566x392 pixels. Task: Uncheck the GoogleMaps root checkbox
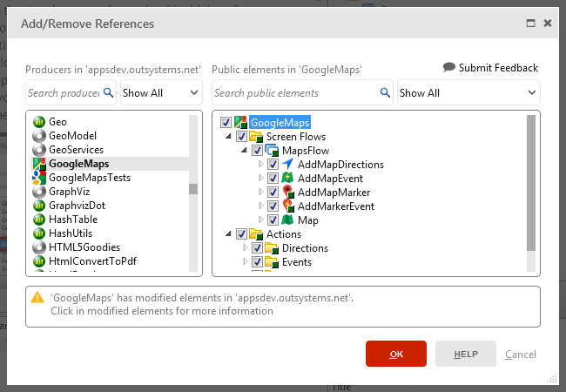(227, 123)
